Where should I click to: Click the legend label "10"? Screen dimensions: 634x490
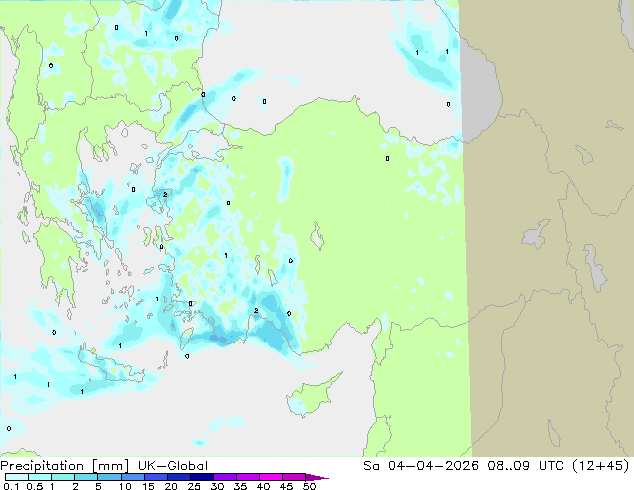click(125, 486)
